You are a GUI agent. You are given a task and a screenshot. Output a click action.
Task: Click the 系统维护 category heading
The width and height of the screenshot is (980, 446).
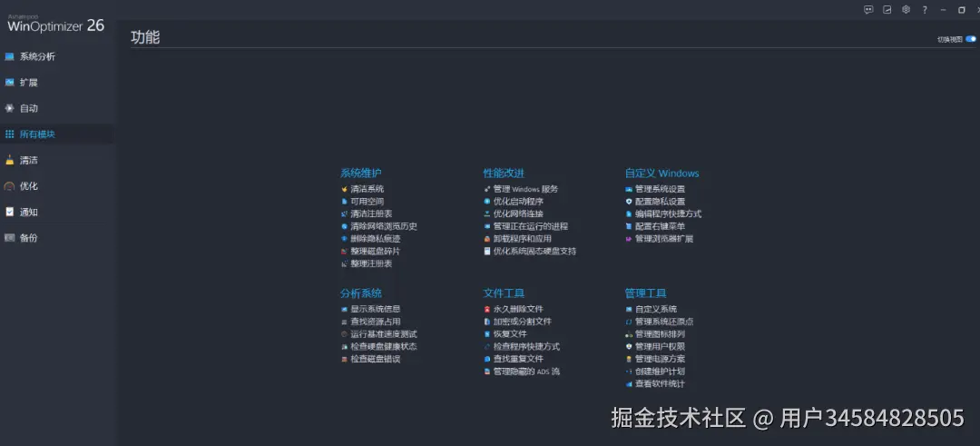[x=360, y=173]
